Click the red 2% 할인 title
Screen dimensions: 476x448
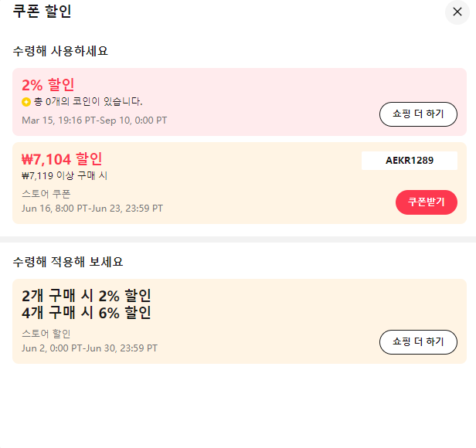[48, 85]
